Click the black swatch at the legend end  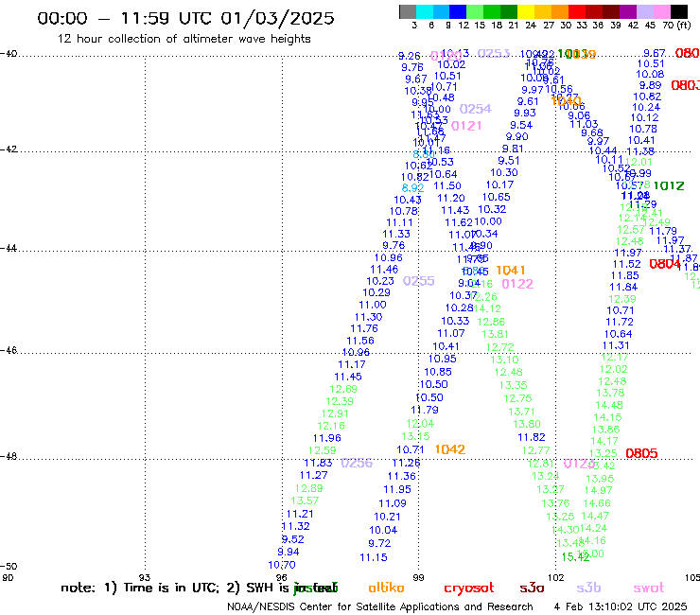pos(679,11)
